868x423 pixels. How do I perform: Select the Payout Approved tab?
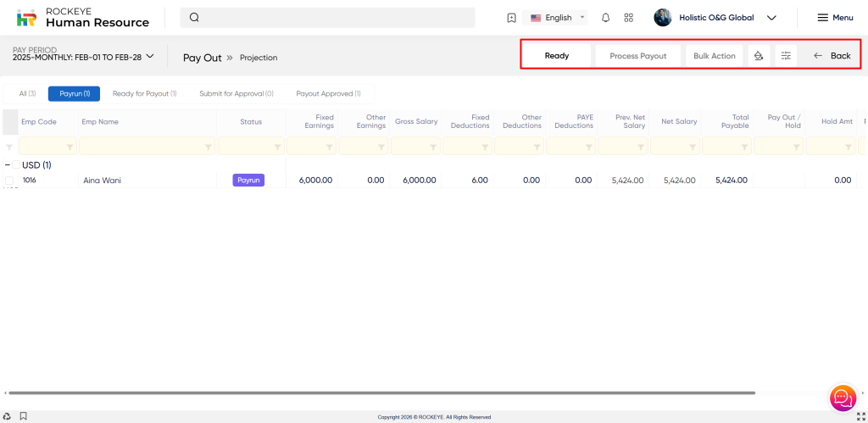click(328, 94)
